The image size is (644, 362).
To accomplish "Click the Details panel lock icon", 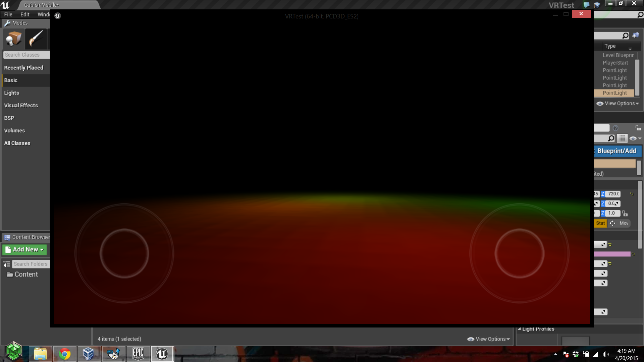I will pos(638,128).
